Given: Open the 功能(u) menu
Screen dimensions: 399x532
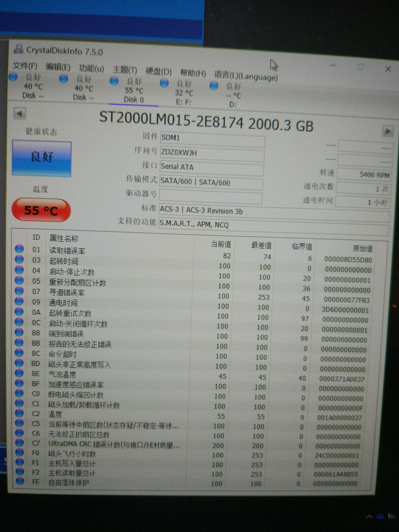Looking at the screenshot, I should click(x=92, y=69).
